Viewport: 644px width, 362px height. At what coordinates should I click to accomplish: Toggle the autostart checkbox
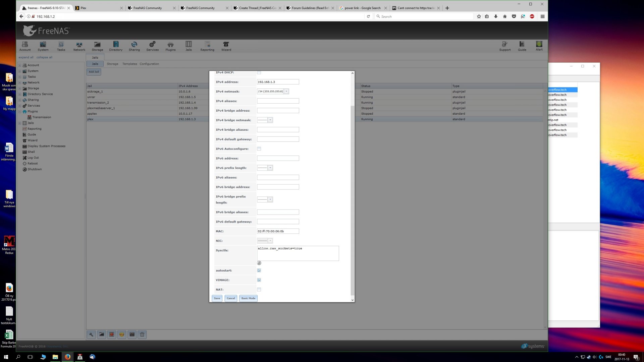click(259, 270)
